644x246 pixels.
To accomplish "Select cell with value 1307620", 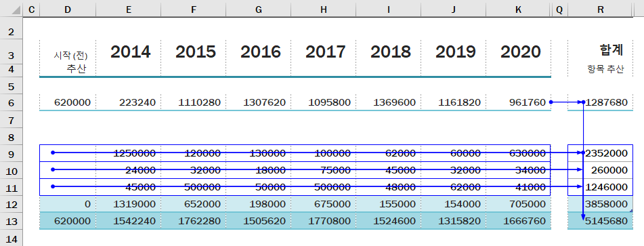I will [258, 103].
